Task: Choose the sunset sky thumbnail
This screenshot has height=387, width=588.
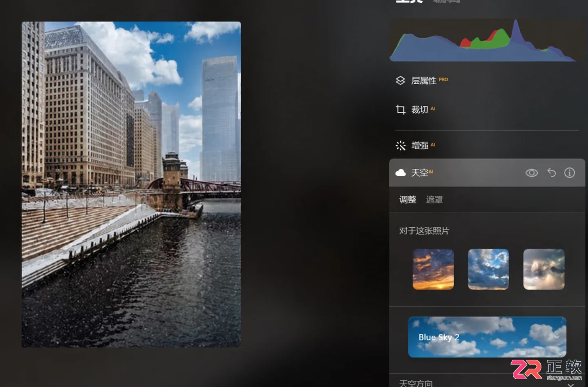Action: click(x=433, y=269)
